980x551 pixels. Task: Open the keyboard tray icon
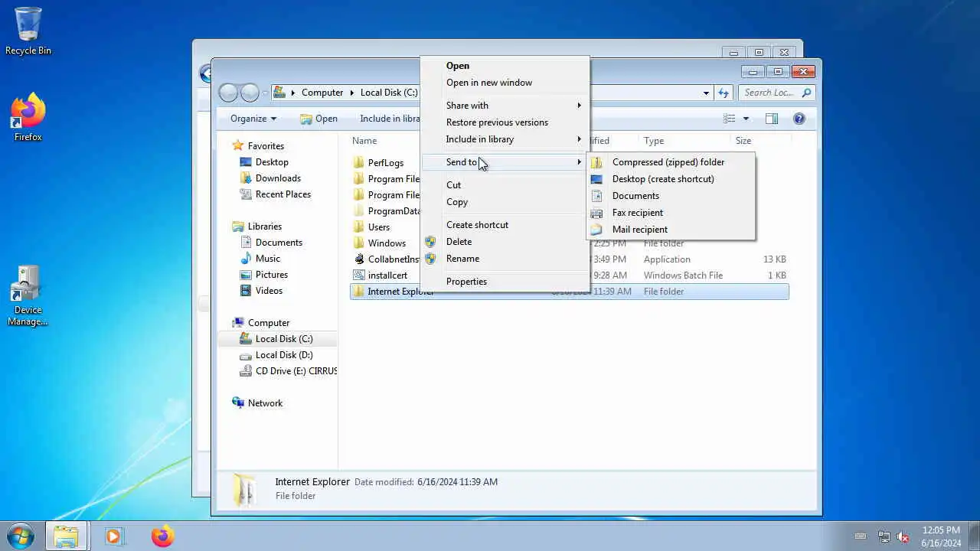tap(861, 536)
